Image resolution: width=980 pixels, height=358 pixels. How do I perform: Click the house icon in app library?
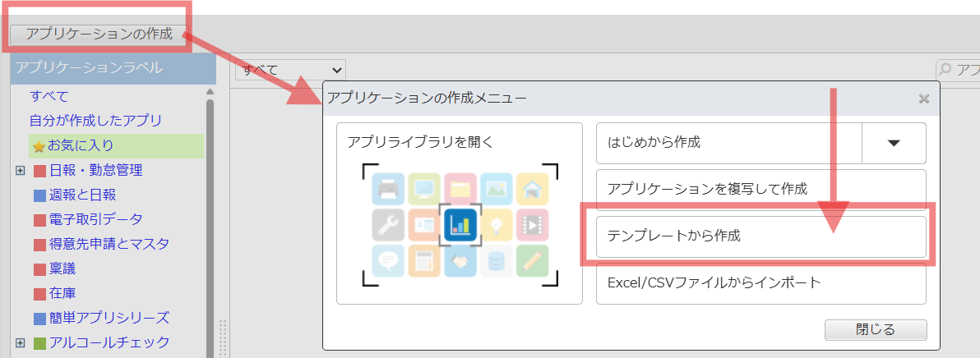tap(532, 189)
